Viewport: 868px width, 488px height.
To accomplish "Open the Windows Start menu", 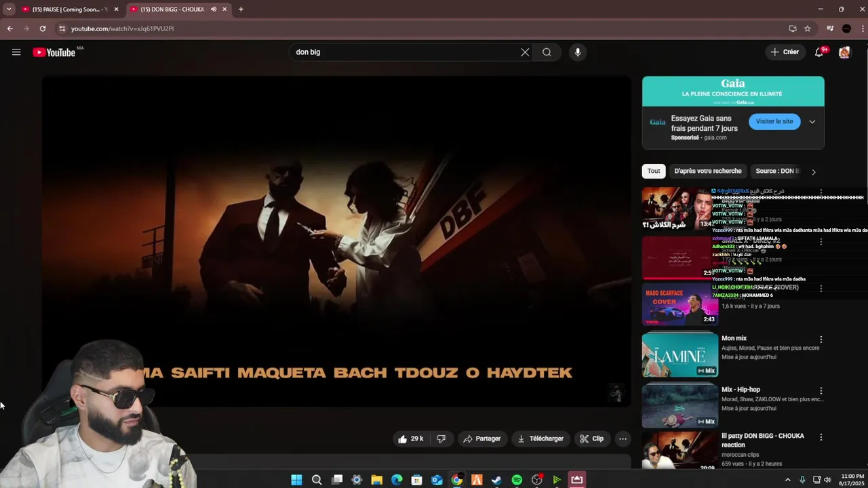I will [x=296, y=480].
